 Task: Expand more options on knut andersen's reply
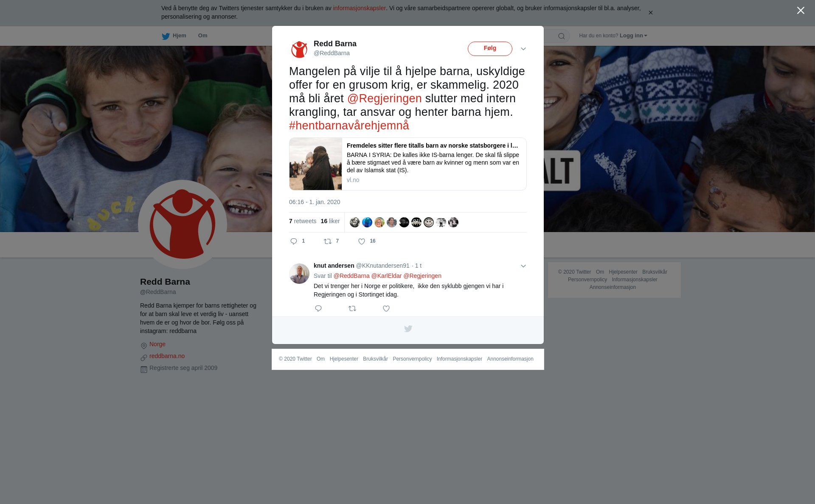(523, 266)
